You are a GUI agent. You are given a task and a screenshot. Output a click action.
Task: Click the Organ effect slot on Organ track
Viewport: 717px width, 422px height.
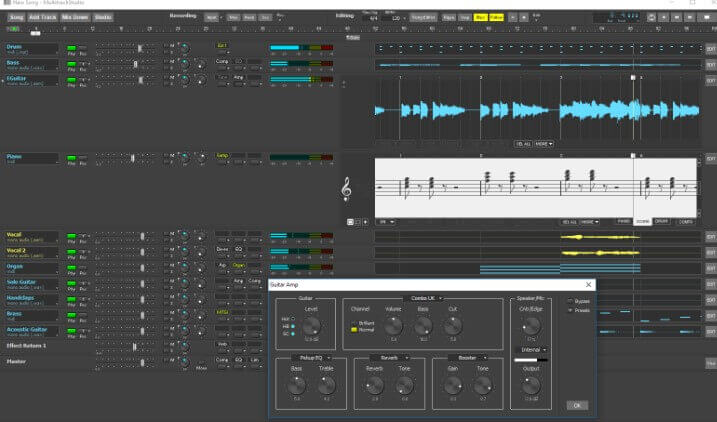click(x=238, y=265)
